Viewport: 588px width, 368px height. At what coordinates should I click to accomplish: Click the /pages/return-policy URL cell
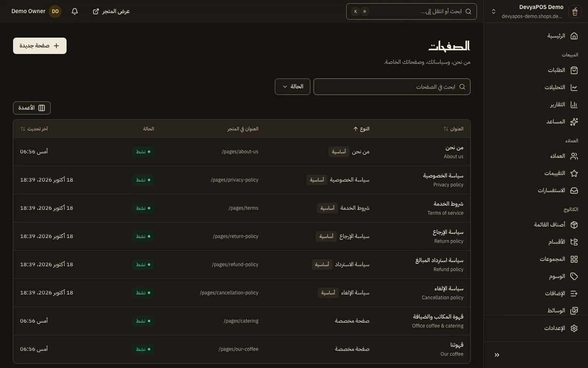point(236,236)
